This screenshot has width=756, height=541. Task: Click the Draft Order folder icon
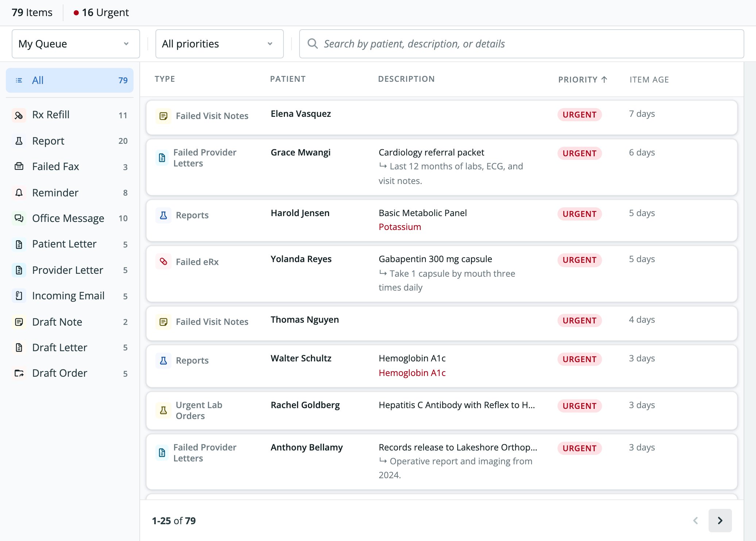[19, 373]
